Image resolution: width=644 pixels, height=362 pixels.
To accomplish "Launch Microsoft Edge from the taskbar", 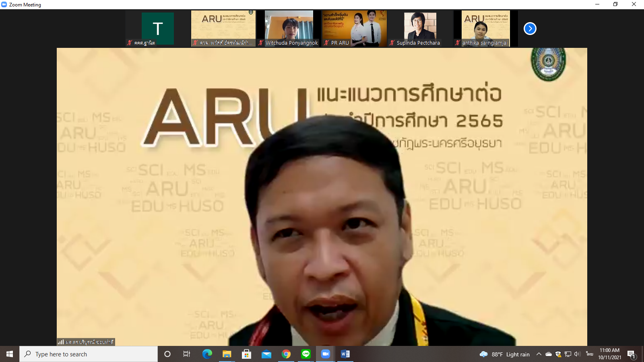I will 207,354.
